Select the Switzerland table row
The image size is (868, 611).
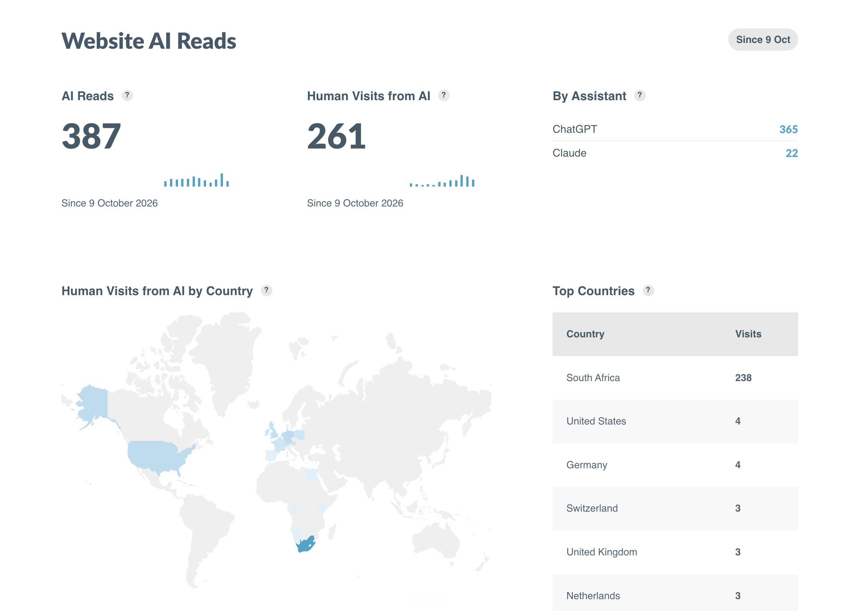pyautogui.click(x=675, y=509)
